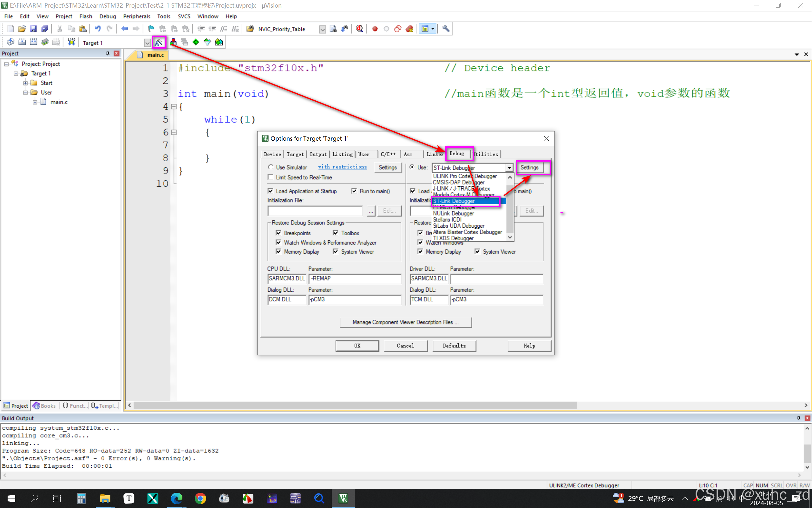Click the Open file folder icon
This screenshot has width=812, height=508.
tap(22, 29)
